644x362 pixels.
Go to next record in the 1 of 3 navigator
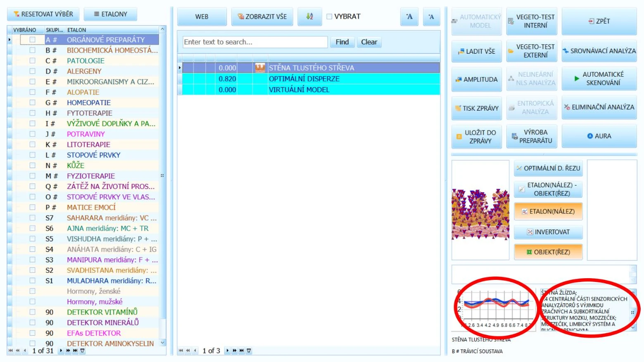(x=227, y=351)
